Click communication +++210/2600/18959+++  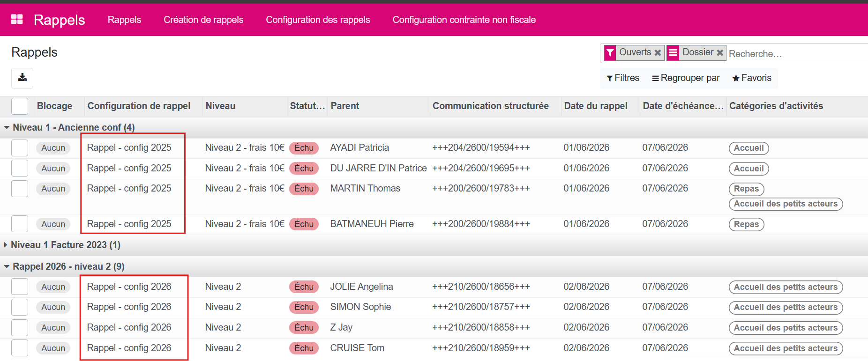tap(481, 348)
